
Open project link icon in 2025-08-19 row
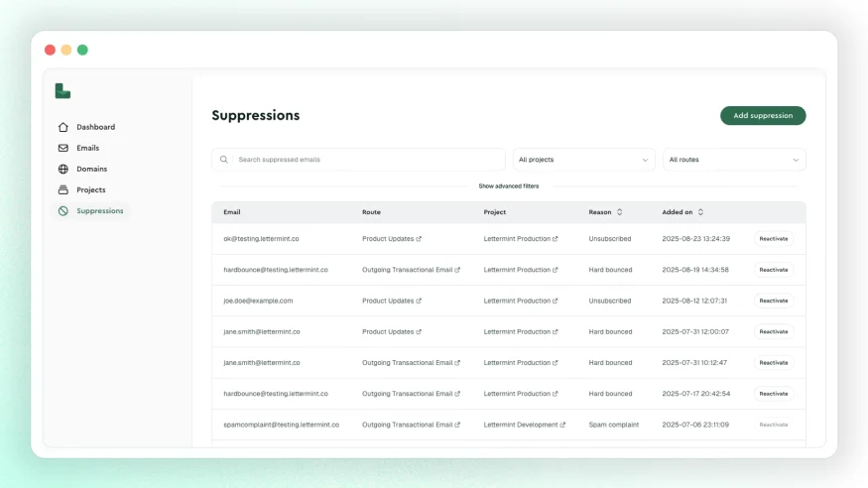556,270
